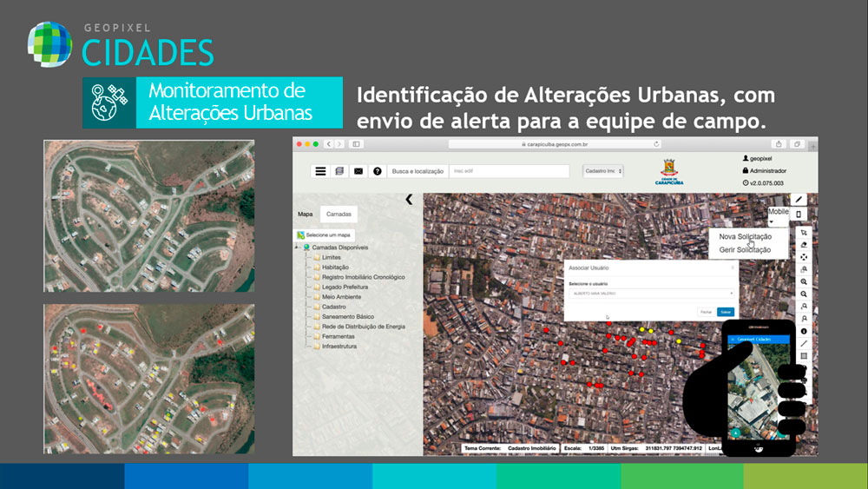The height and width of the screenshot is (489, 868).
Task: Open the question mark help icon
Action: click(377, 171)
